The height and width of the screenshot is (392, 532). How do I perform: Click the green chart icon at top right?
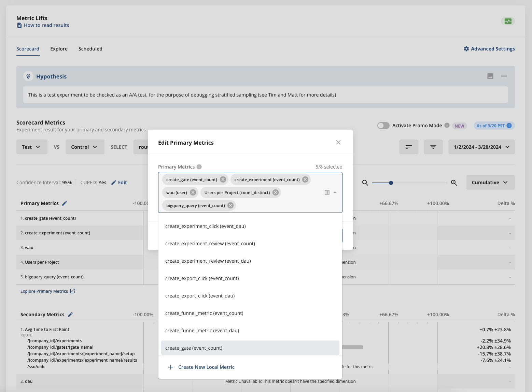click(x=508, y=21)
